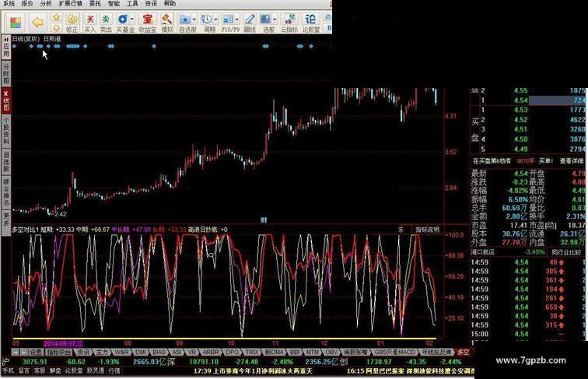This screenshot has width=588, height=379.
Task: Open the 系统 menu
Action: 9,3
